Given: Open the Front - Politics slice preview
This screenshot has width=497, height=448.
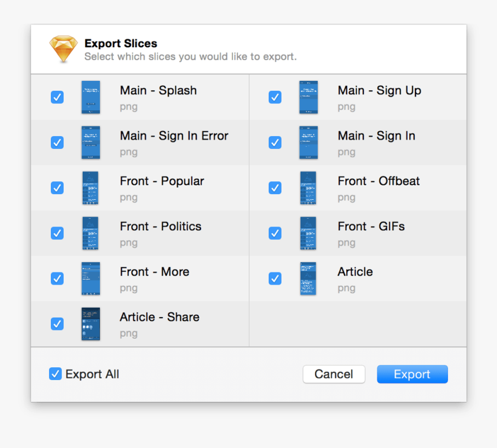Looking at the screenshot, I should pos(91,233).
